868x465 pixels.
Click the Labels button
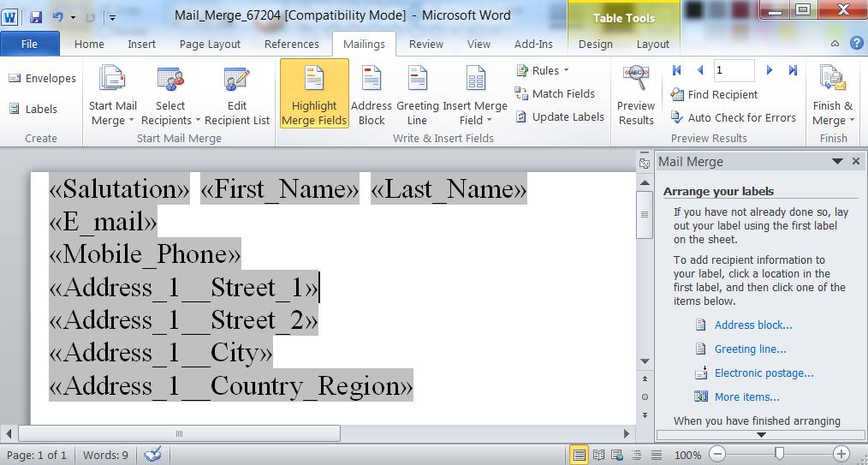click(x=33, y=109)
